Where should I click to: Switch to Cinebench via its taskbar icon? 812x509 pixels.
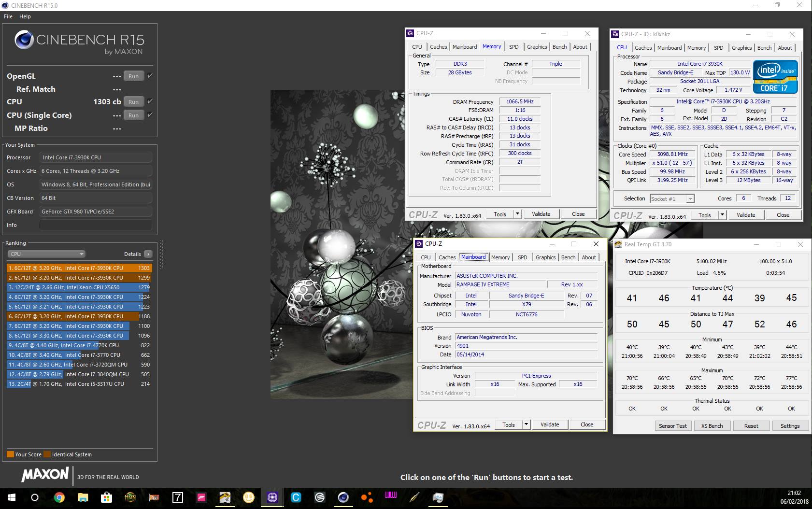coord(343,497)
